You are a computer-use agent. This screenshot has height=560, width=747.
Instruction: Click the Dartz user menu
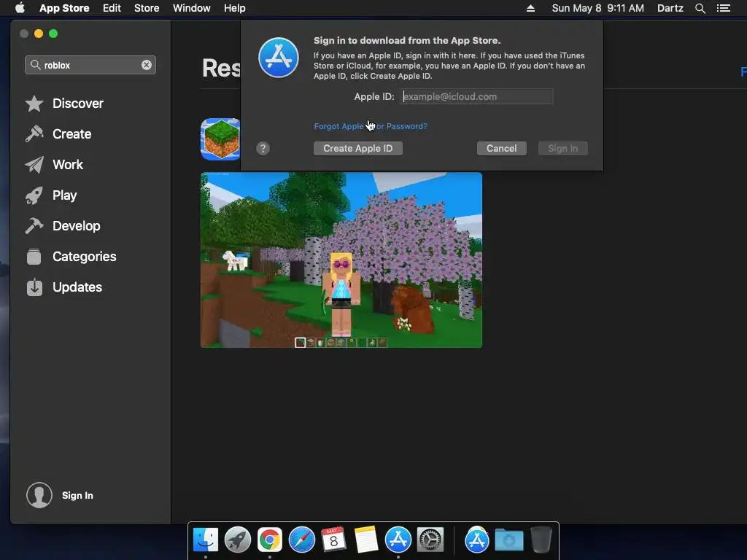pyautogui.click(x=670, y=8)
